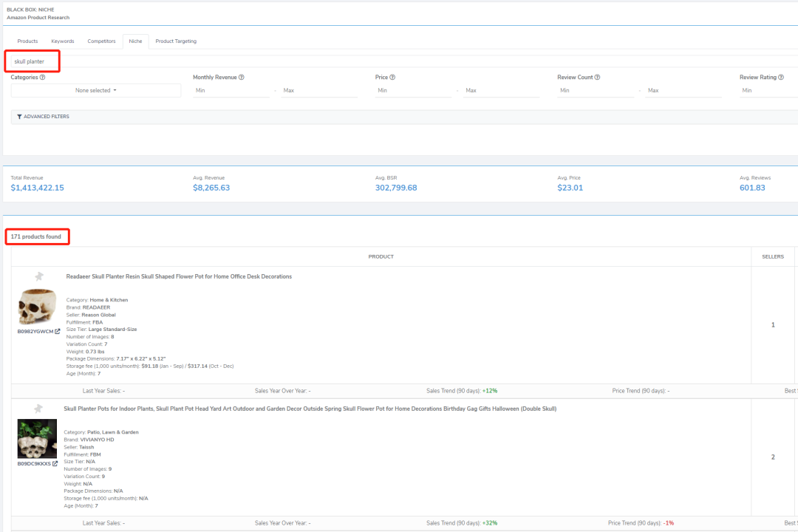Pin the Readaeer Skull Planter product
The image size is (798, 532).
tap(38, 276)
